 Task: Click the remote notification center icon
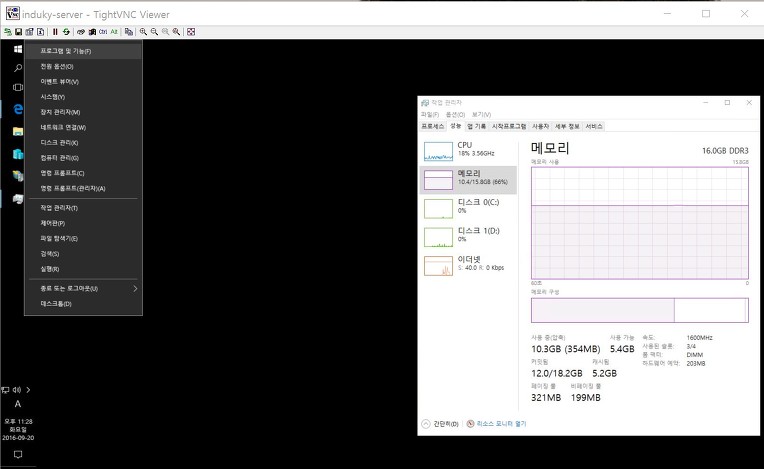click(x=17, y=455)
